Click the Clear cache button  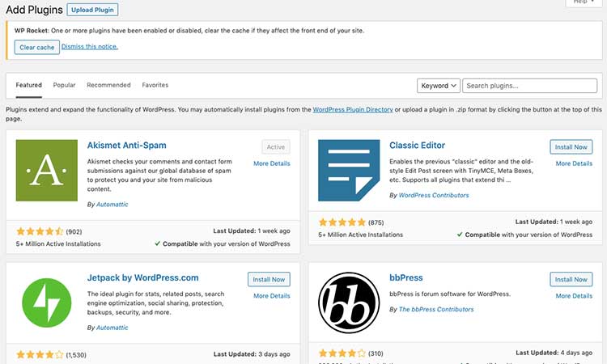pyautogui.click(x=36, y=47)
